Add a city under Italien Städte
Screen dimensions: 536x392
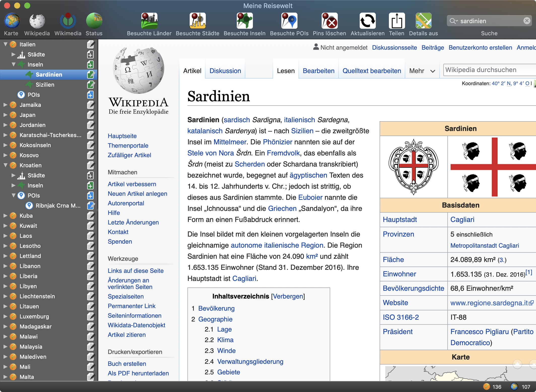pyautogui.click(x=90, y=55)
